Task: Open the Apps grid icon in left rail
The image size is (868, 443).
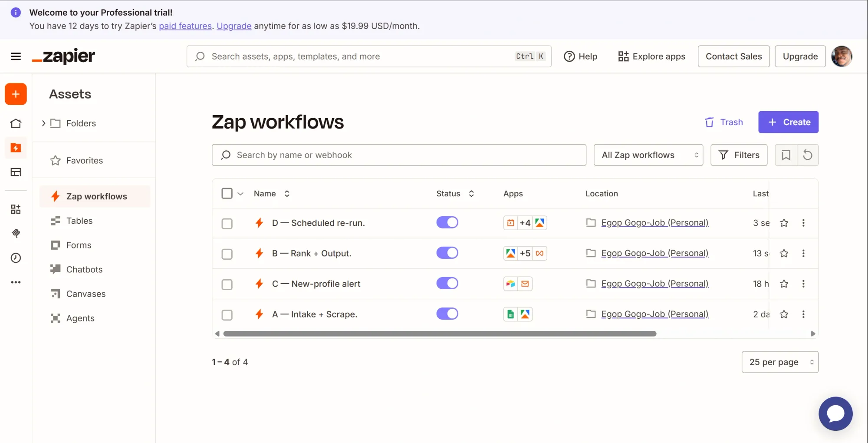Action: pos(16,209)
